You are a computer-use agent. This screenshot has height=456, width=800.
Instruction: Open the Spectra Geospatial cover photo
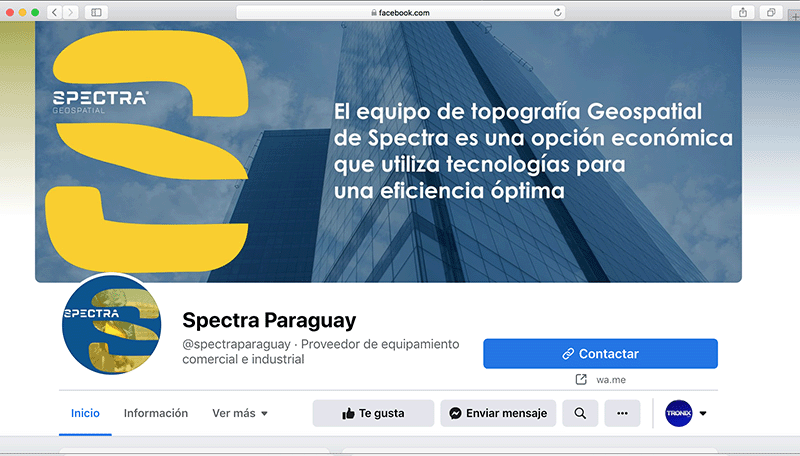[x=388, y=151]
